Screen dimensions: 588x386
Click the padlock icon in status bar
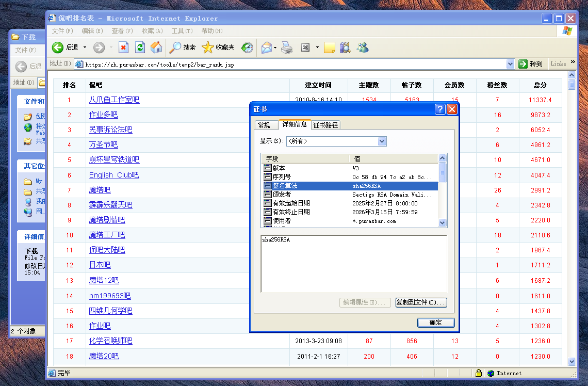coord(478,373)
